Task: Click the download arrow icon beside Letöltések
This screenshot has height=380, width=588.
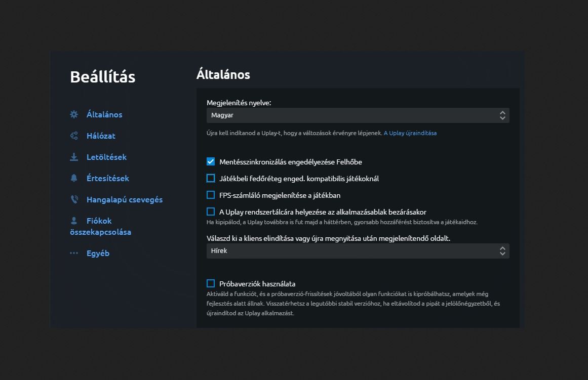Action: (74, 157)
